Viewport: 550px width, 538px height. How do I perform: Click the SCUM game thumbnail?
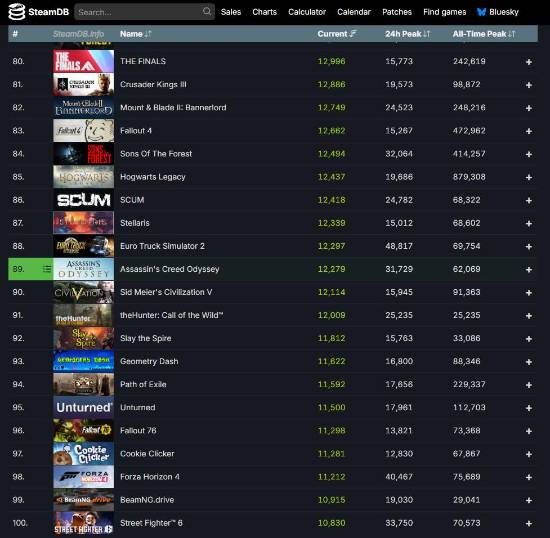[83, 200]
